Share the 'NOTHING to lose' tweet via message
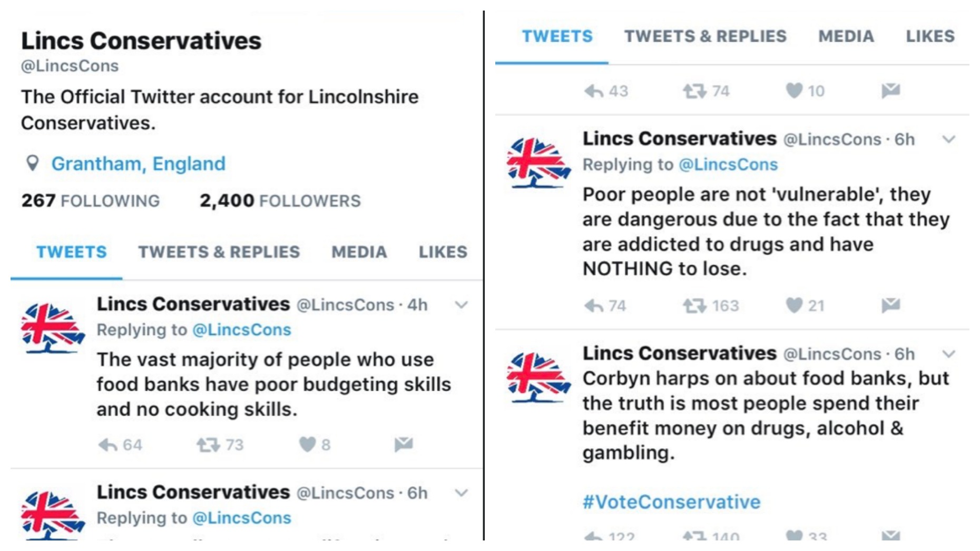The width and height of the screenshot is (980, 551). point(890,305)
